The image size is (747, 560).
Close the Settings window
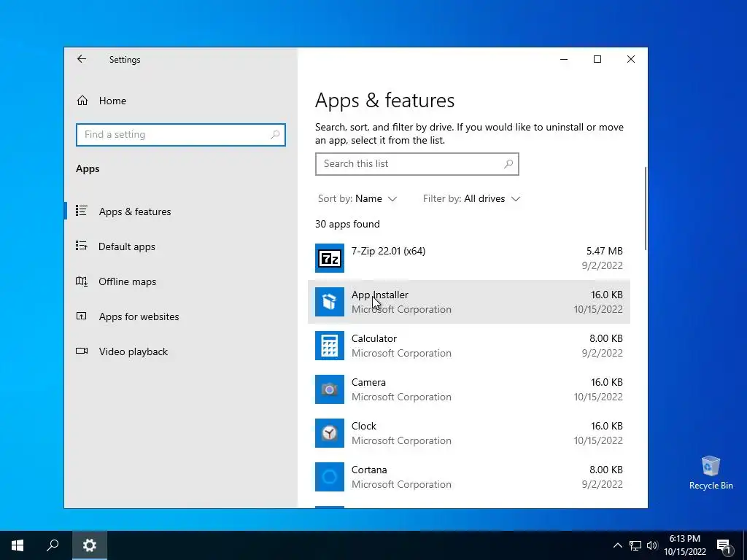click(x=631, y=59)
